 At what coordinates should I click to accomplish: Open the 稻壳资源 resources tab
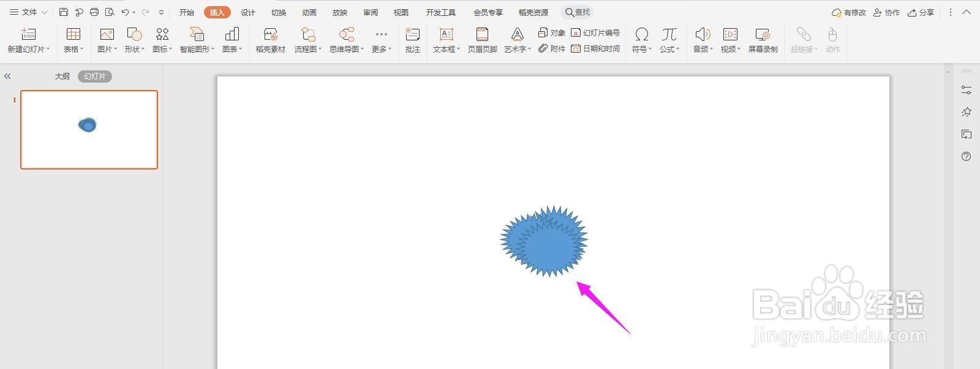(x=533, y=12)
